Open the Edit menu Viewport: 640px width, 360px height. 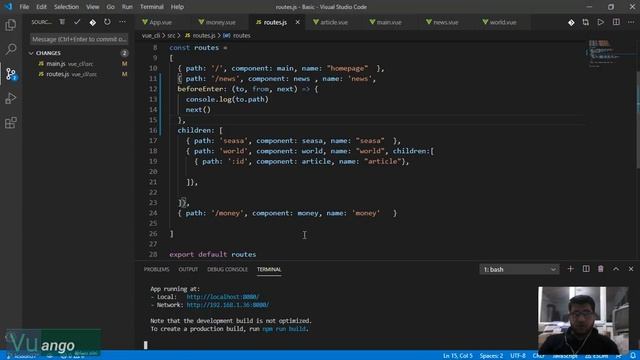point(41,7)
